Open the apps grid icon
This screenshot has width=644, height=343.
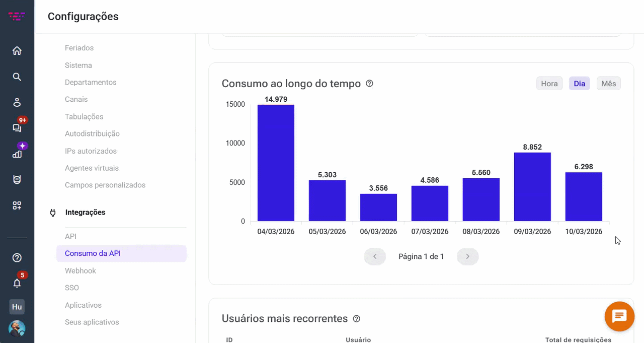[x=17, y=205]
